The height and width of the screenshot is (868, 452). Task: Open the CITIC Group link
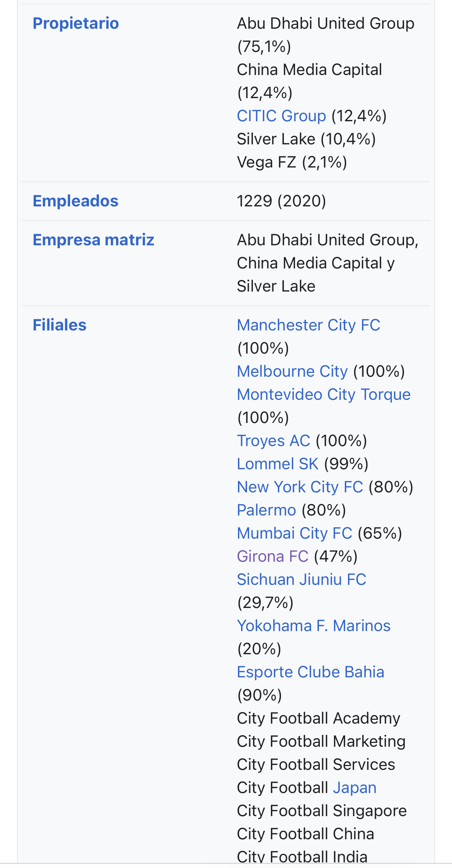pos(281,116)
